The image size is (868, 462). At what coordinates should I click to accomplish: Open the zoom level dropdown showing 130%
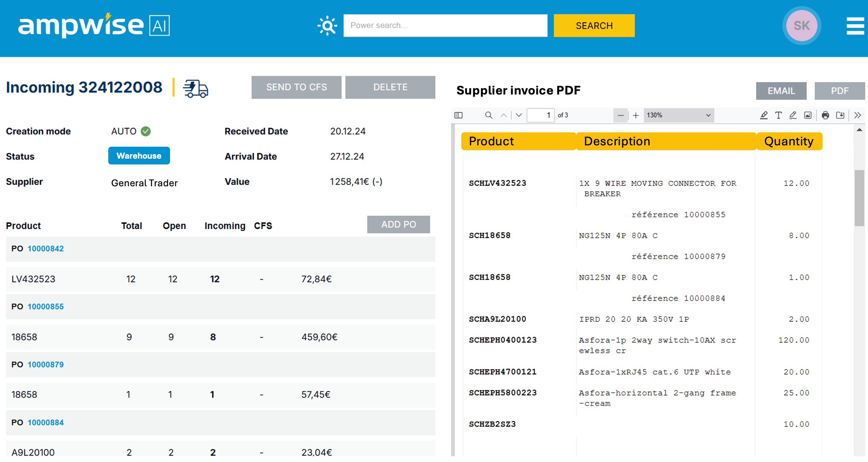(x=678, y=115)
